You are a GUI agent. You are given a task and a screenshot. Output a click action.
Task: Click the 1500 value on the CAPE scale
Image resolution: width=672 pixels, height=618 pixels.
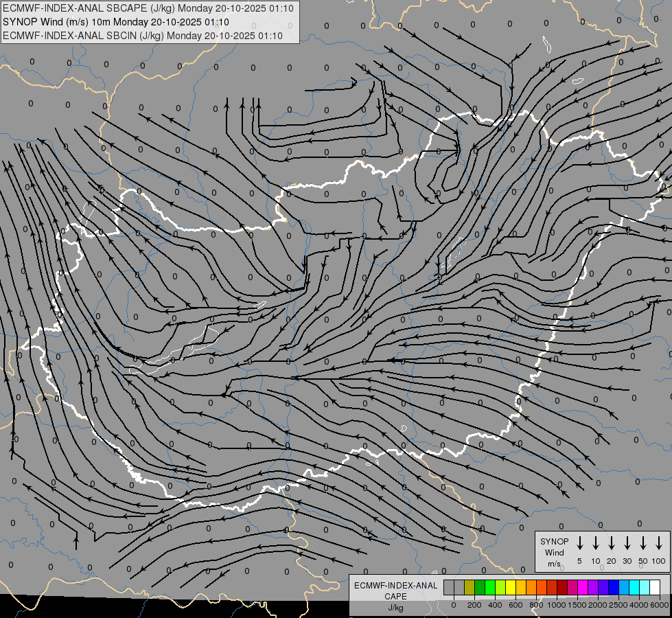click(577, 605)
